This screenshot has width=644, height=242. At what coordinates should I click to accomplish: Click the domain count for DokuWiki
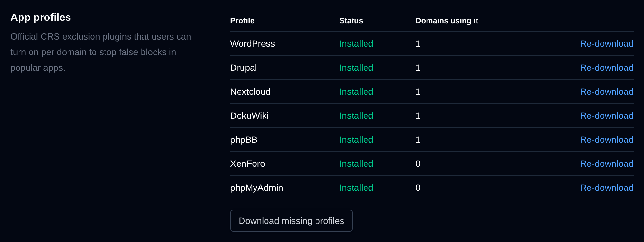click(418, 116)
